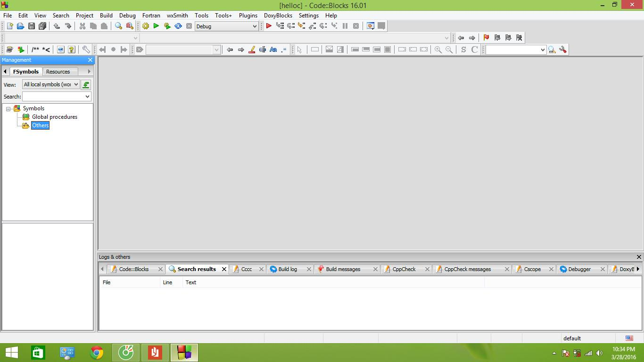The width and height of the screenshot is (644, 362).
Task: Open ThreadSearch options wrench icon
Action: pos(563,49)
